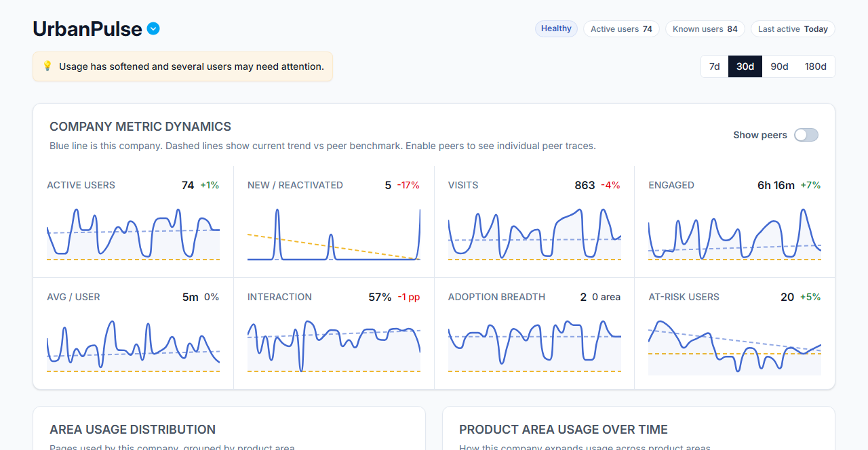This screenshot has width=868, height=450.
Task: Click the Known users 84 pill
Action: click(x=705, y=29)
